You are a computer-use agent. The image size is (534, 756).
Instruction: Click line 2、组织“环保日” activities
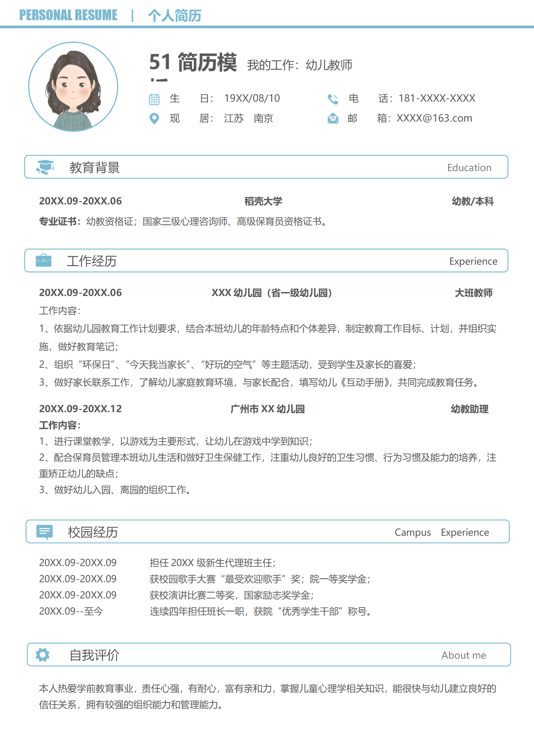pos(228,365)
